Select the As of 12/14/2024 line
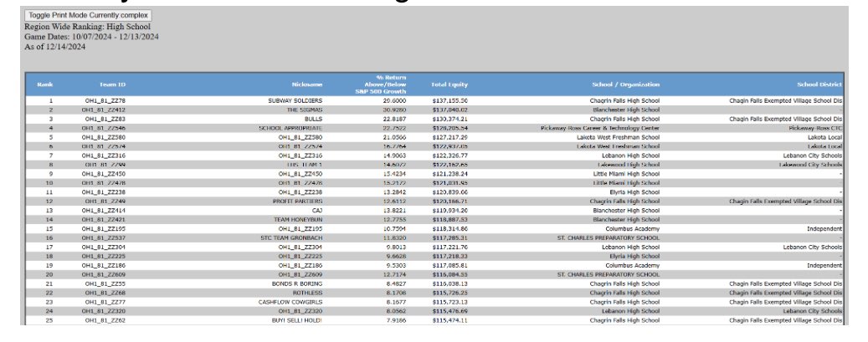 pyautogui.click(x=54, y=47)
